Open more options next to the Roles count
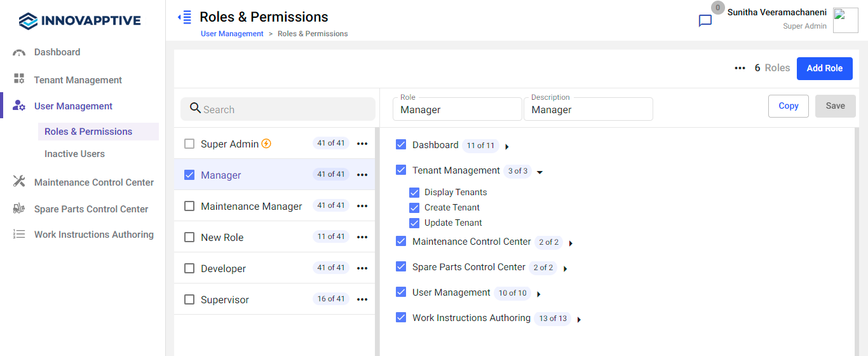 (x=740, y=68)
